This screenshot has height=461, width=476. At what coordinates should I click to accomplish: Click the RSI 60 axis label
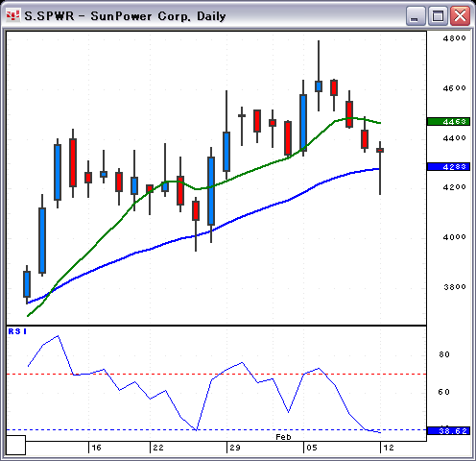click(444, 392)
